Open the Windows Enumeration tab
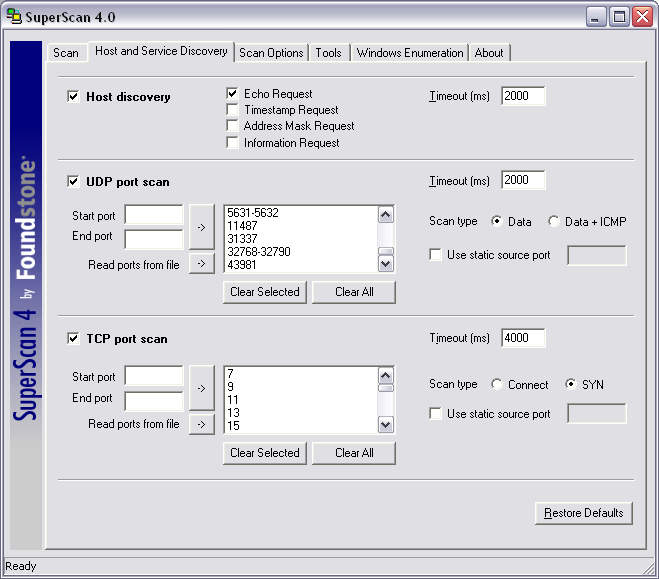Viewport: 659px width, 579px height. (410, 53)
